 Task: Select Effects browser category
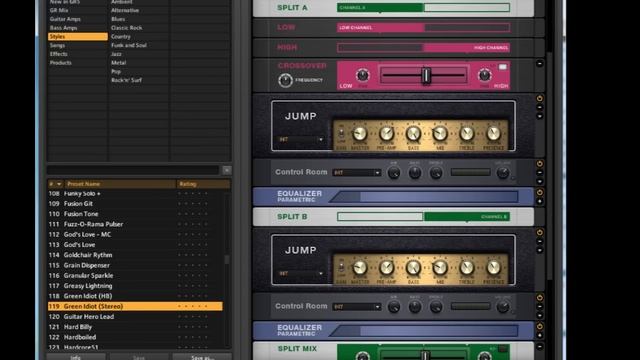[78, 54]
